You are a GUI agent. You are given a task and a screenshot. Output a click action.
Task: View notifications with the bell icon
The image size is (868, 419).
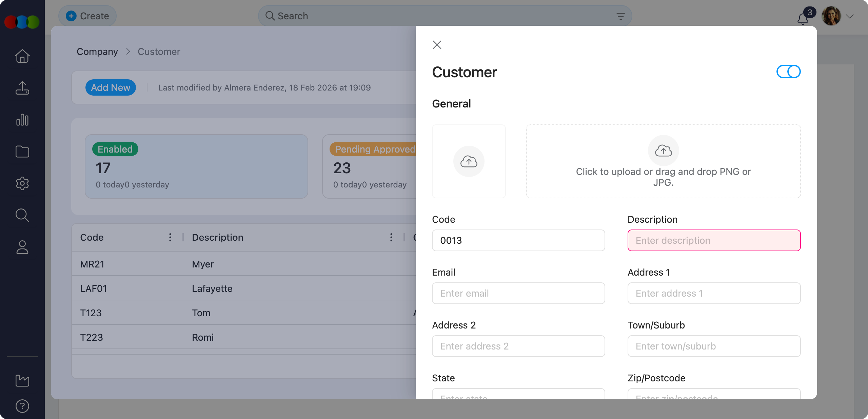(802, 19)
